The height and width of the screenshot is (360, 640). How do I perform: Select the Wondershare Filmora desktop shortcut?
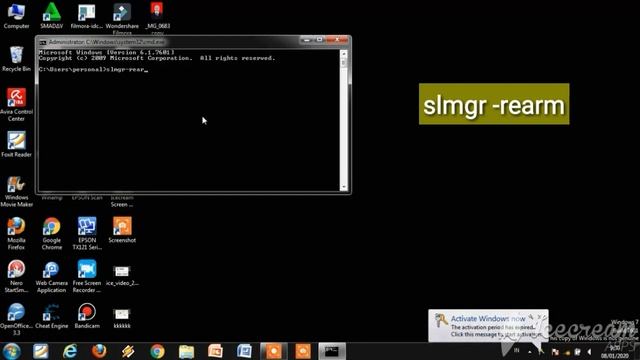point(122,18)
